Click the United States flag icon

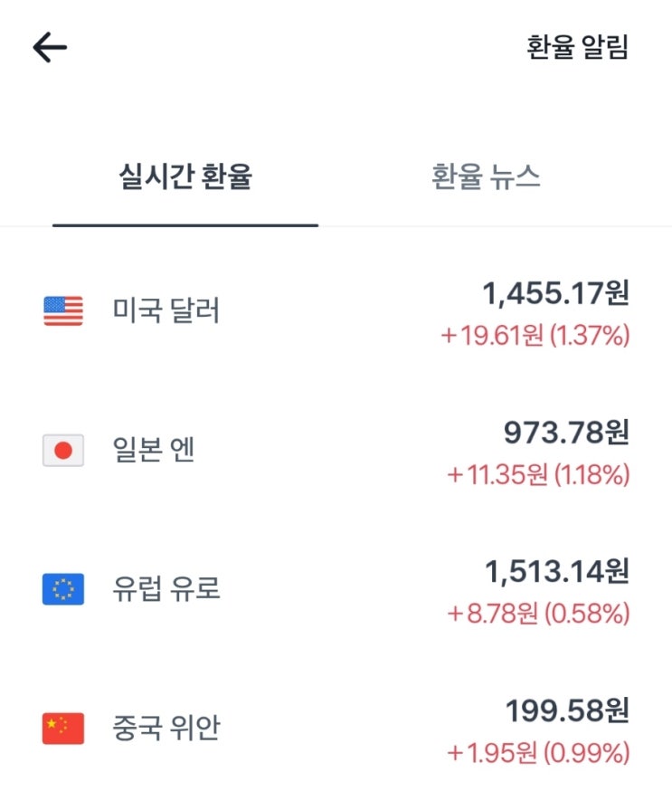[x=63, y=310]
